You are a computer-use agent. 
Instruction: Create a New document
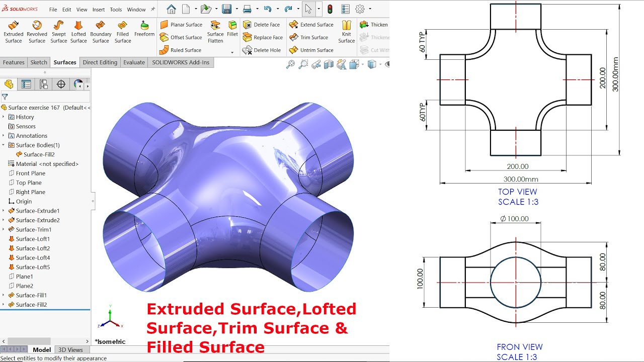click(x=186, y=9)
